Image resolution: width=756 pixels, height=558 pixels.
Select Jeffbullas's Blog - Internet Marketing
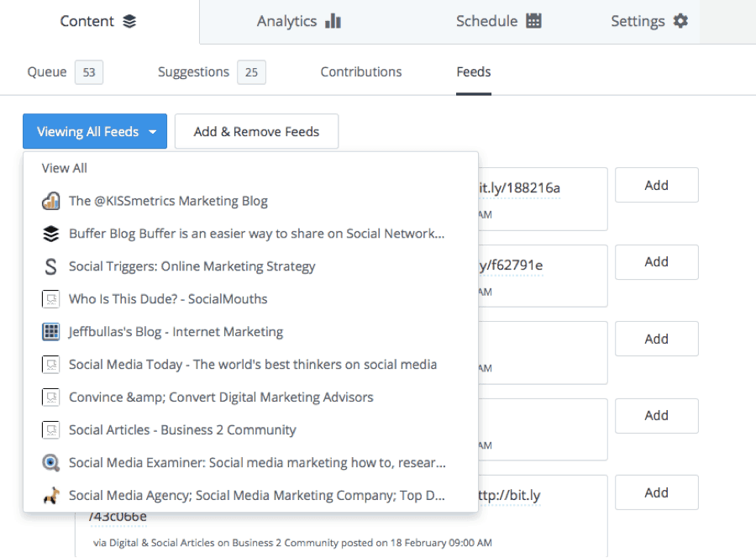[x=250, y=332]
